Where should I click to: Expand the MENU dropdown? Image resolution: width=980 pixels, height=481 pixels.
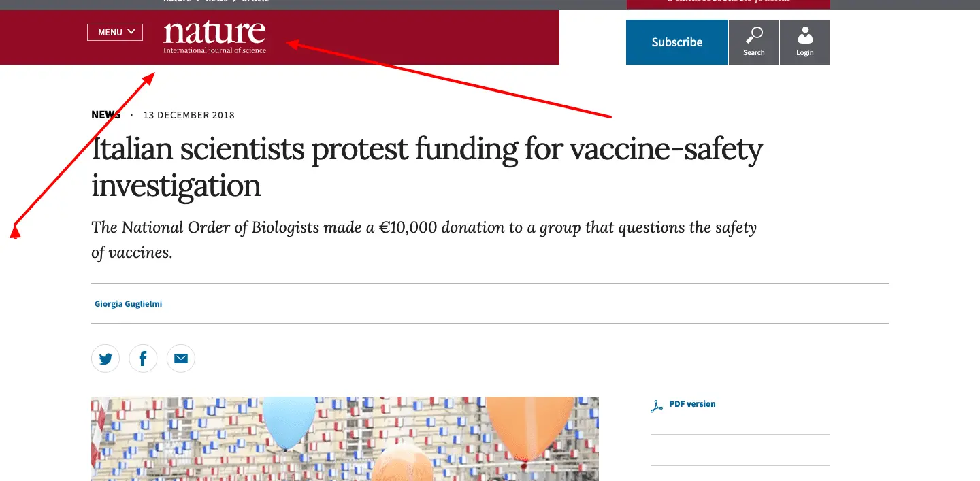pos(114,32)
